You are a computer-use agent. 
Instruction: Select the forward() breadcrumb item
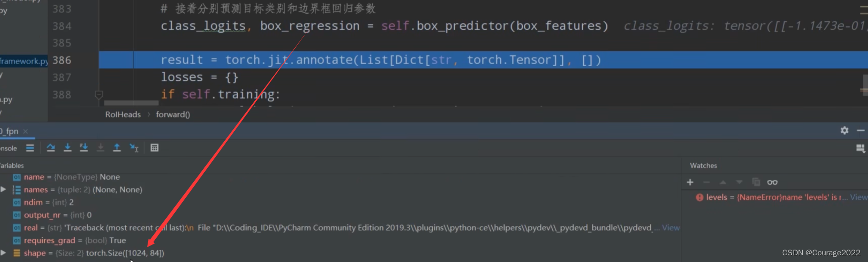click(x=173, y=115)
